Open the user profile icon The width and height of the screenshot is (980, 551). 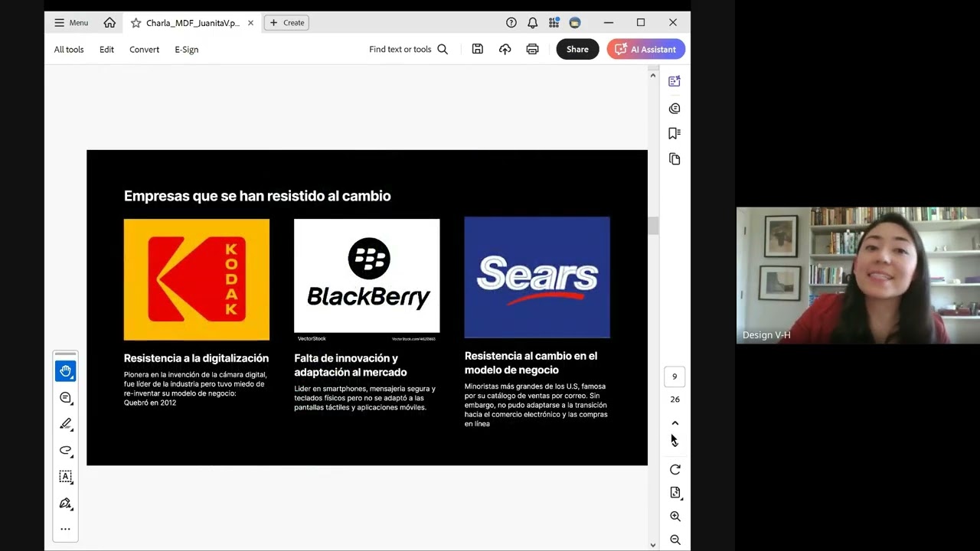tap(575, 23)
